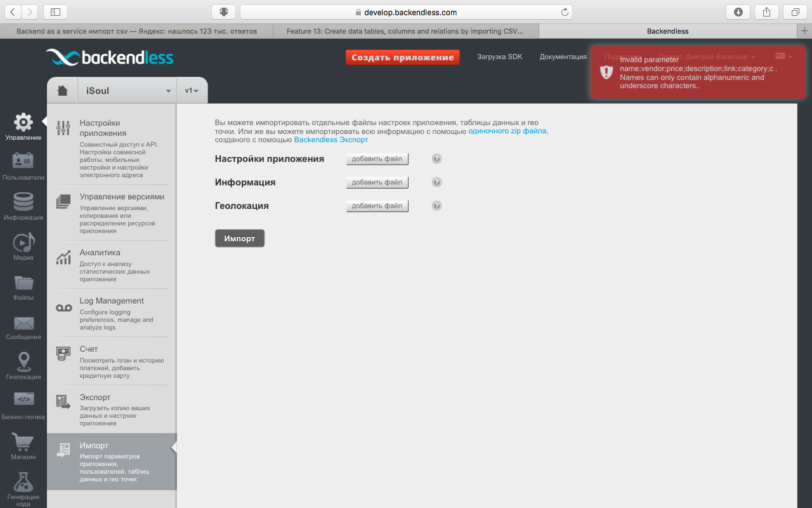This screenshot has width=812, height=508.
Task: Open the Пользователи section icon
Action: 23,161
